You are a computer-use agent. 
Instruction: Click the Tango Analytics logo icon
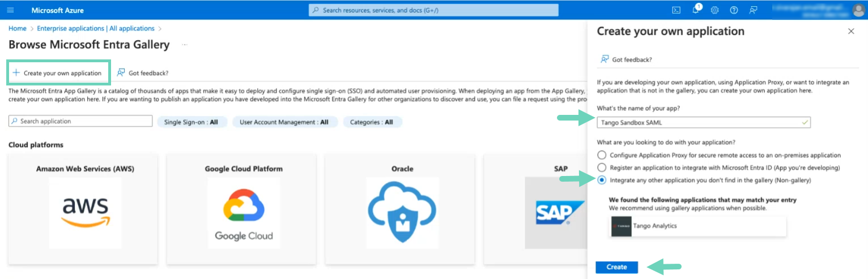coord(622,226)
